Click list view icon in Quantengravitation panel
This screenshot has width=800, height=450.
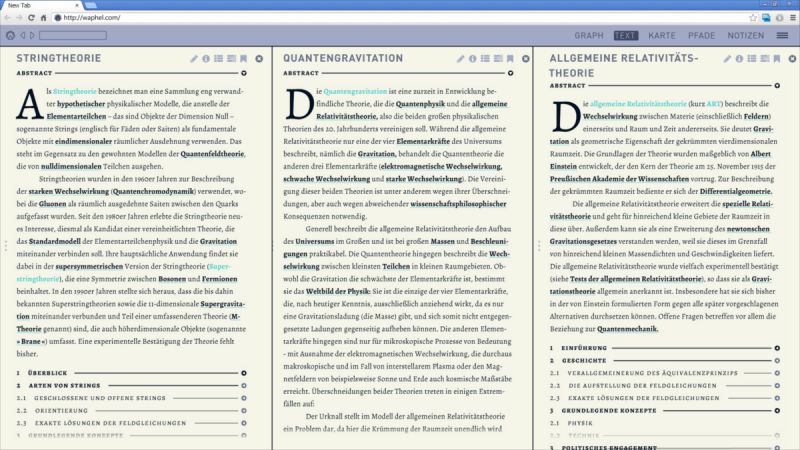485,59
